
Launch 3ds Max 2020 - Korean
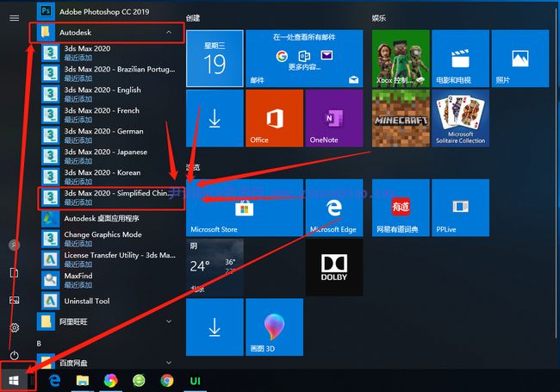(x=111, y=177)
